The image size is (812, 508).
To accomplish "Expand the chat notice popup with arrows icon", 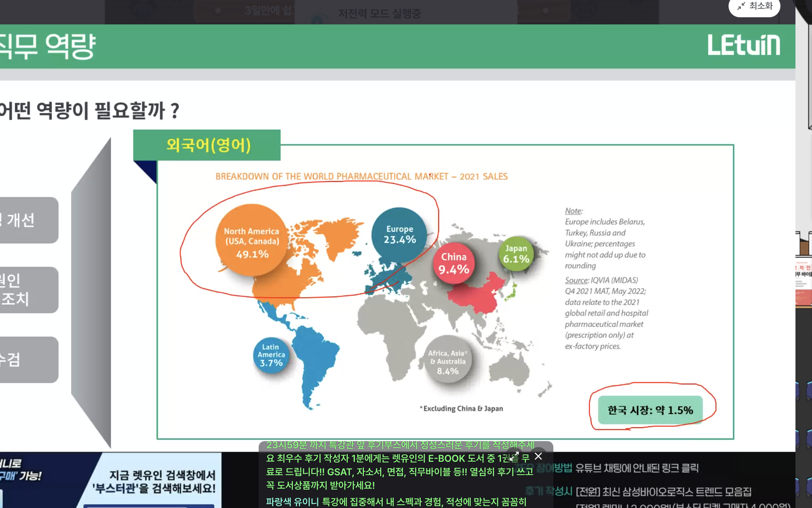I will [x=514, y=456].
